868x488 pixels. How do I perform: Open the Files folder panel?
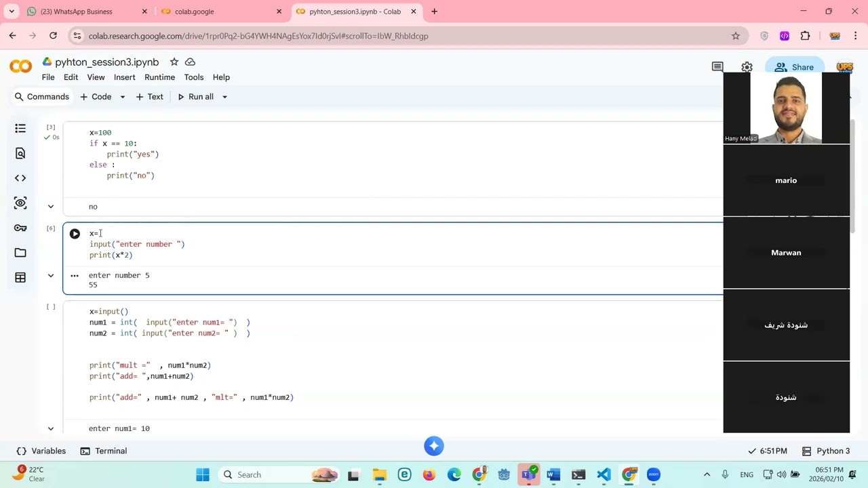click(20, 252)
